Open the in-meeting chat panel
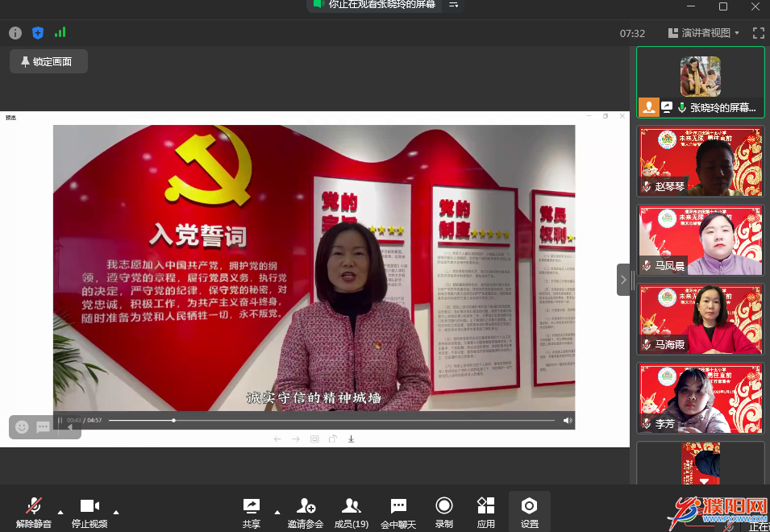This screenshot has width=770, height=532. (x=398, y=513)
